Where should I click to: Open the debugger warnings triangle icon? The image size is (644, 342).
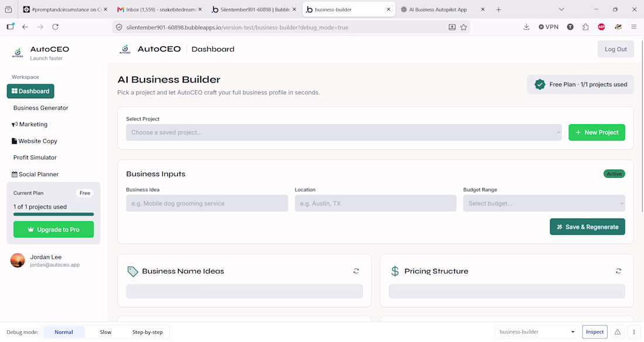point(617,331)
